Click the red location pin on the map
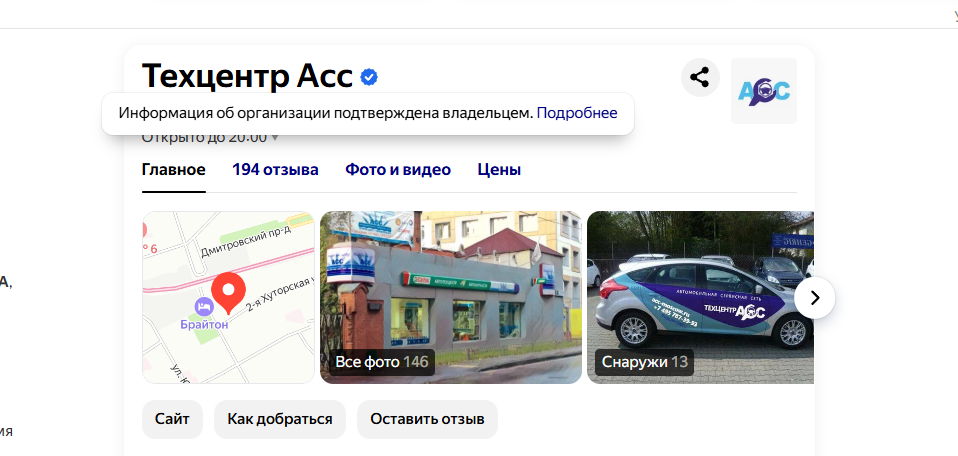The image size is (958, 456). click(x=230, y=292)
